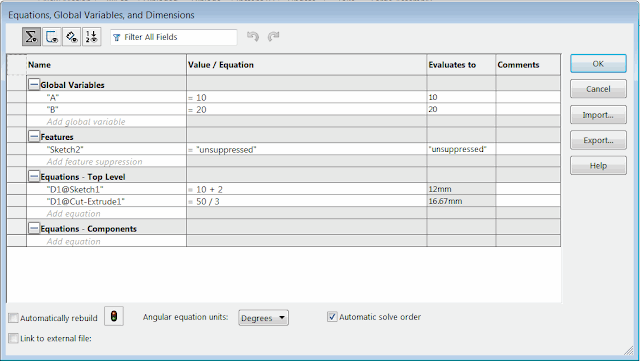Enable Link to external file checkbox

coord(13,338)
